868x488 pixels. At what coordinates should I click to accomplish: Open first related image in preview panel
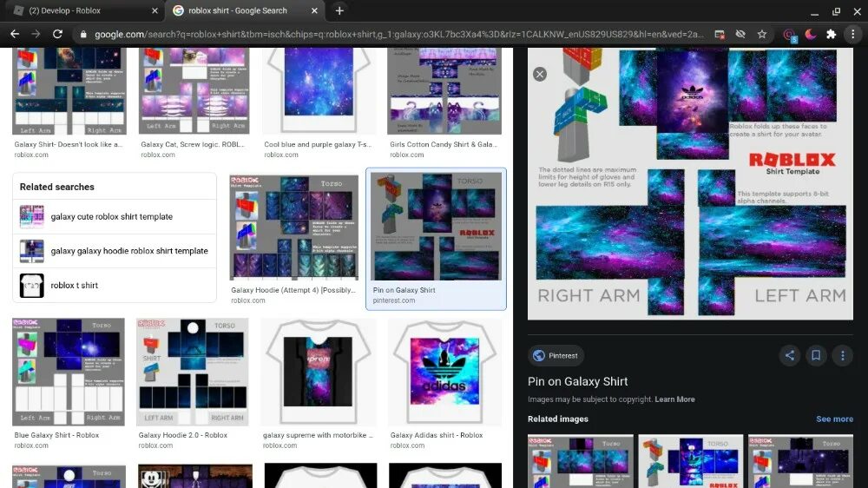(x=580, y=461)
